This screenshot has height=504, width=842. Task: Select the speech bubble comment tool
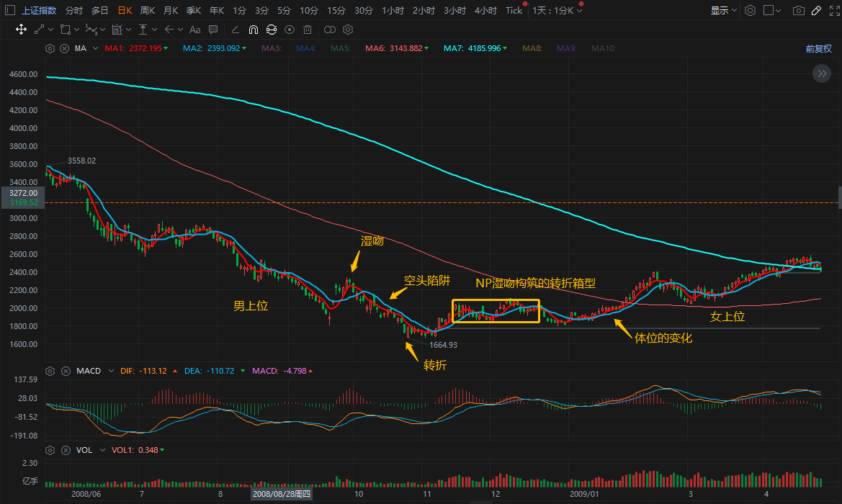click(213, 30)
